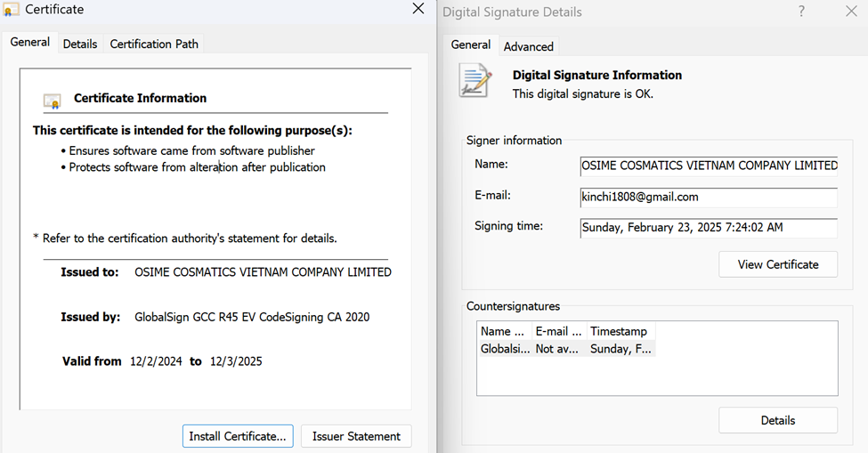
Task: Click 'GlobalSign GCC R45 EV CodeSigning CA 2020'
Action: coord(252,317)
